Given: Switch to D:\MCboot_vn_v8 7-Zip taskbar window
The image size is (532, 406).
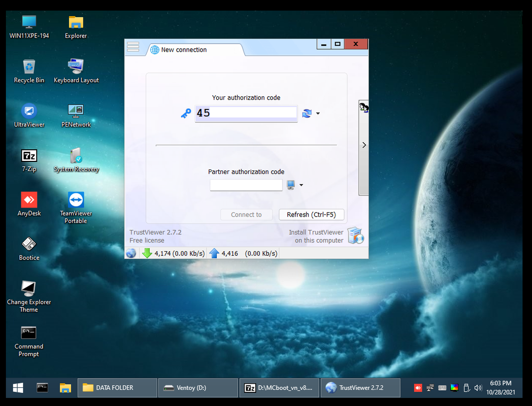Looking at the screenshot, I should click(279, 388).
